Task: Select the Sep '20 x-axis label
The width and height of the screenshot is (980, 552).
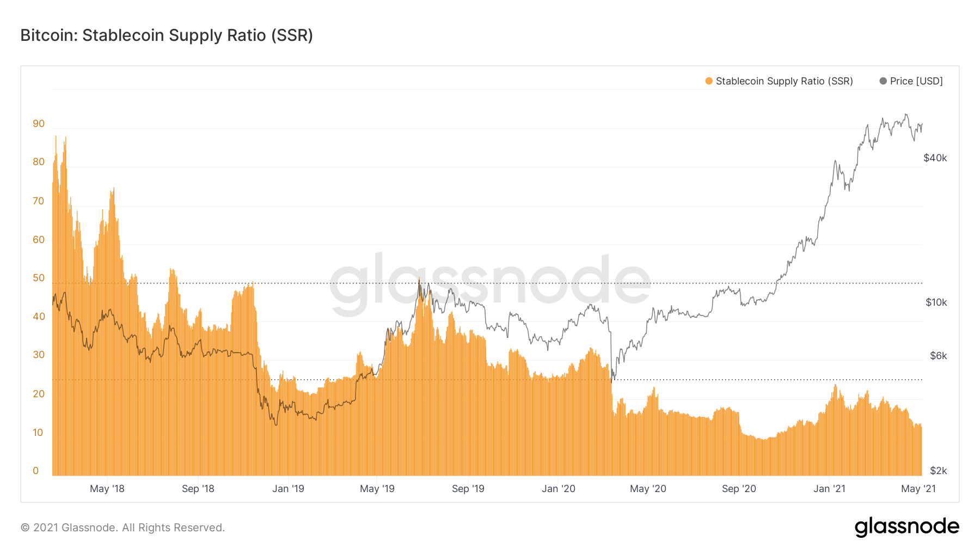Action: [739, 489]
